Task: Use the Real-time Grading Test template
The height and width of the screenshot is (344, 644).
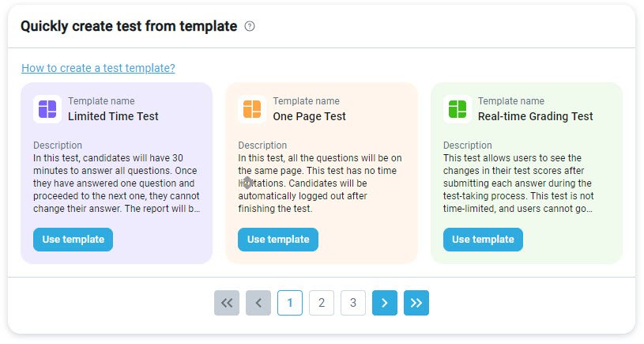Action: point(483,240)
